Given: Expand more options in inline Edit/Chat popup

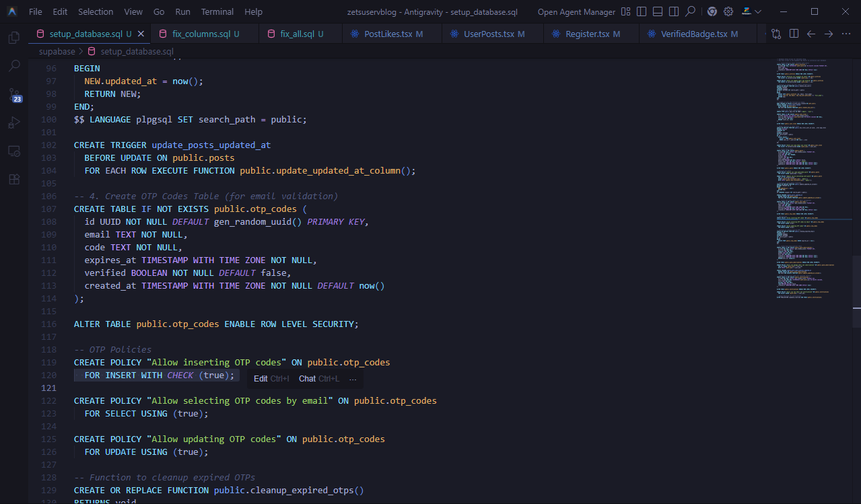Looking at the screenshot, I should [353, 379].
